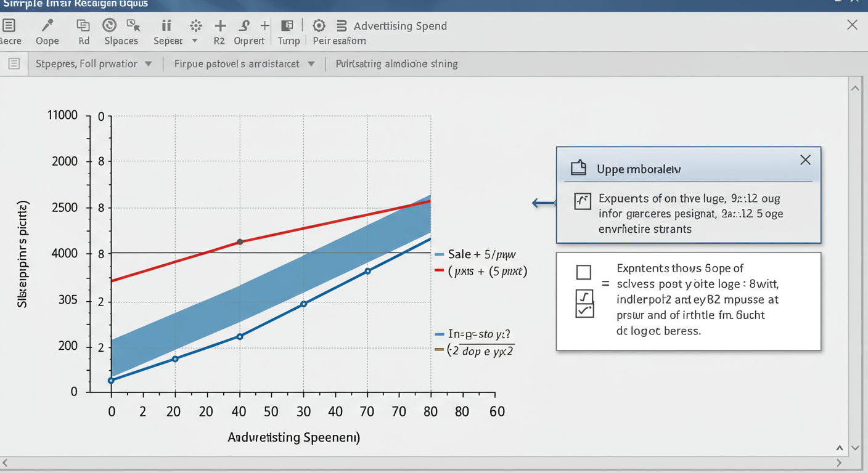This screenshot has width=868, height=473.
Task: Select the Oprpert tool icon
Action: (245, 26)
